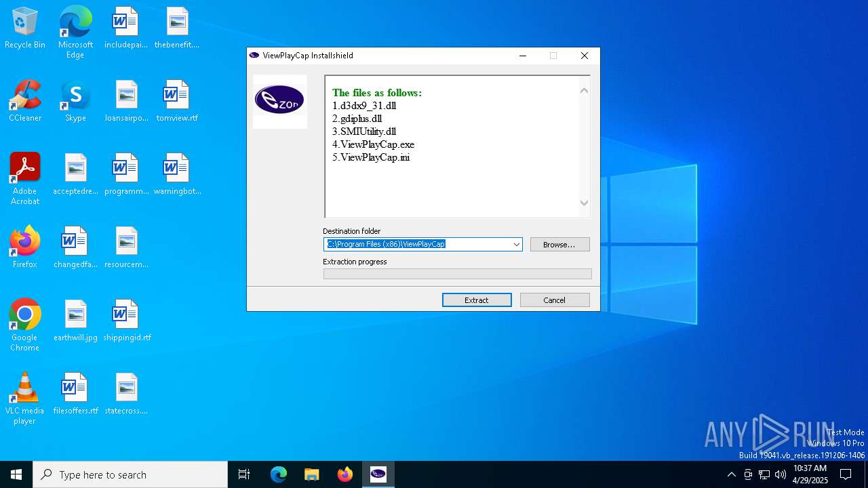
Task: Click the Cancel button
Action: pos(555,300)
